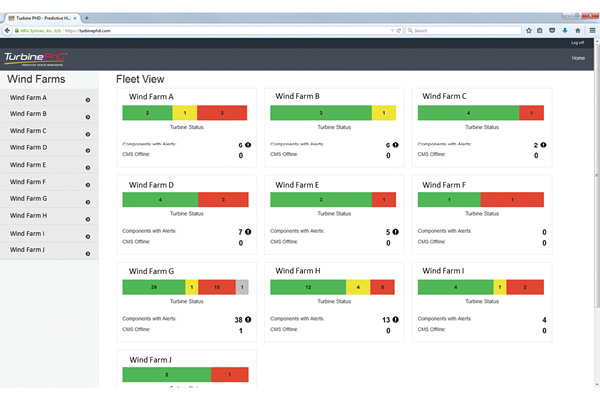Open Wind Farm H arrow icon in sidebar
The image size is (600, 400).
(x=88, y=219)
